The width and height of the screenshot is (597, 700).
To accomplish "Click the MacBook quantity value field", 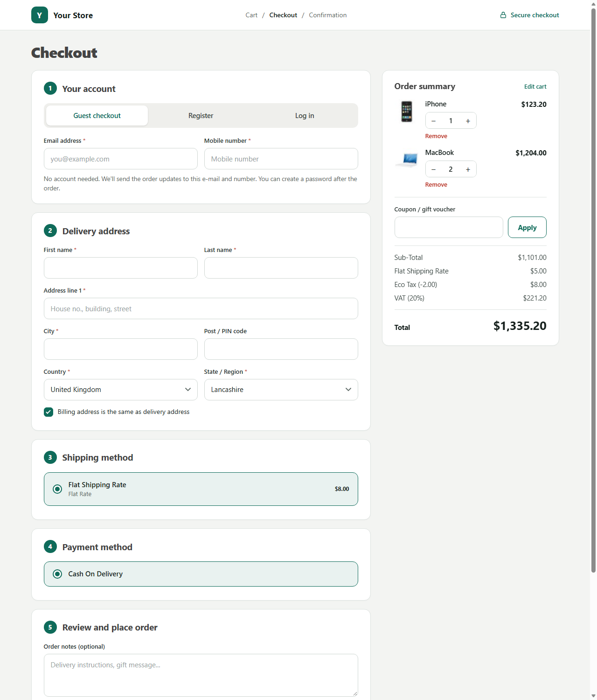I will [x=451, y=169].
